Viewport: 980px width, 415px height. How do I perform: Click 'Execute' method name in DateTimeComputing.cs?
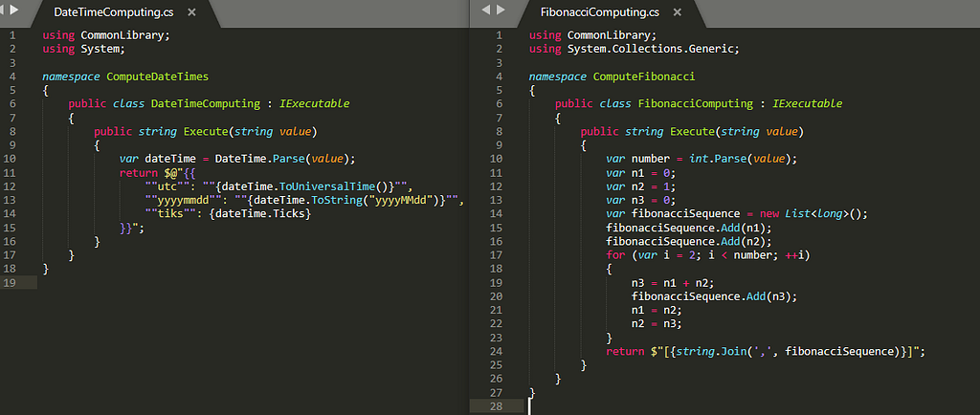pyautogui.click(x=206, y=132)
